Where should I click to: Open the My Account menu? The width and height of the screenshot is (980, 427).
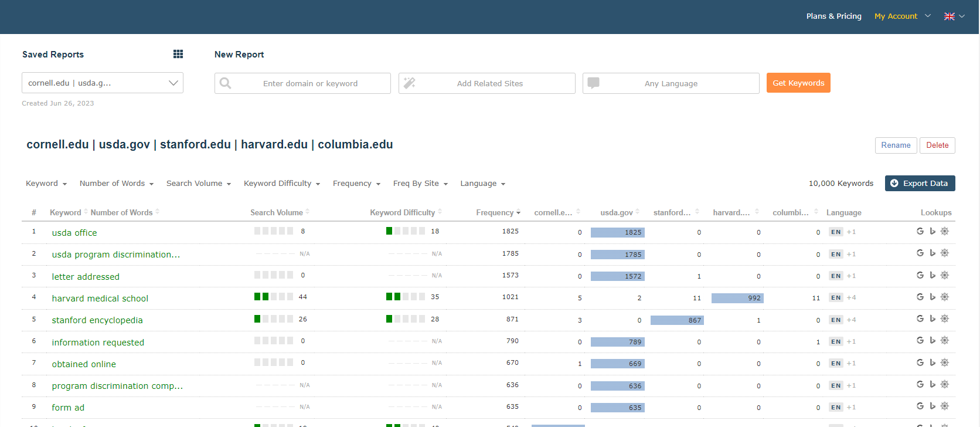pos(901,16)
